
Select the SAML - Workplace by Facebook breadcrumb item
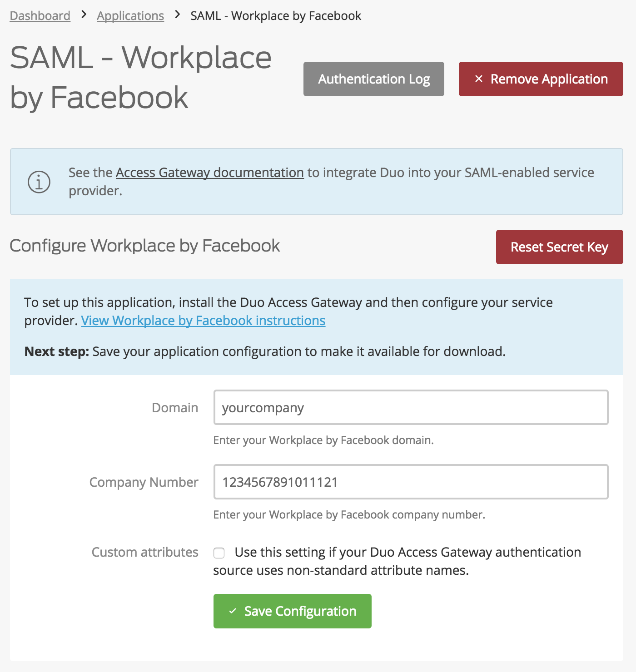click(x=275, y=15)
